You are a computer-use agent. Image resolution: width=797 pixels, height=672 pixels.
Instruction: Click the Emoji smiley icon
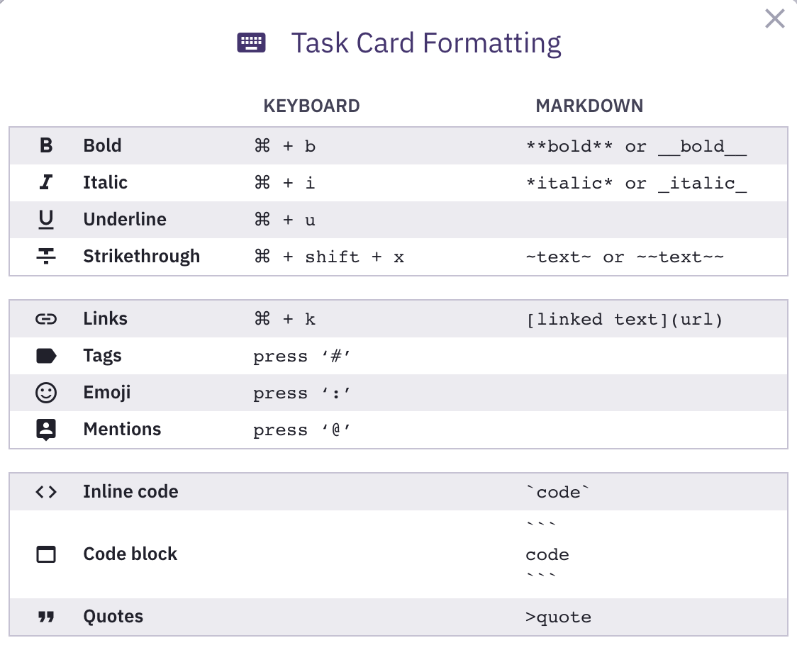click(46, 393)
